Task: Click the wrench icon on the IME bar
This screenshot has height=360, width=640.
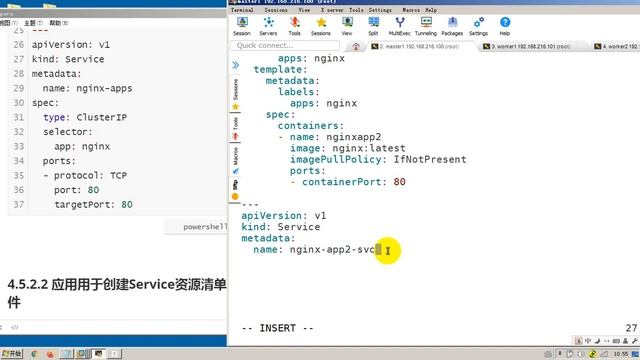Action: 635,340
